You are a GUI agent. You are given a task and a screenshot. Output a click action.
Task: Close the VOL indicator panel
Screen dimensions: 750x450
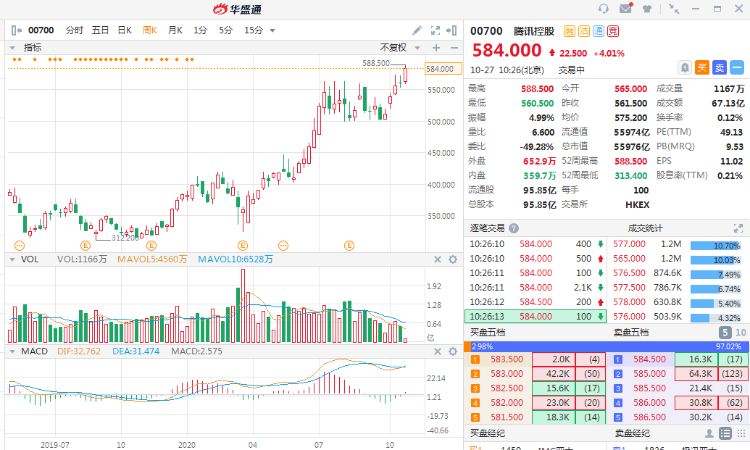point(437,259)
